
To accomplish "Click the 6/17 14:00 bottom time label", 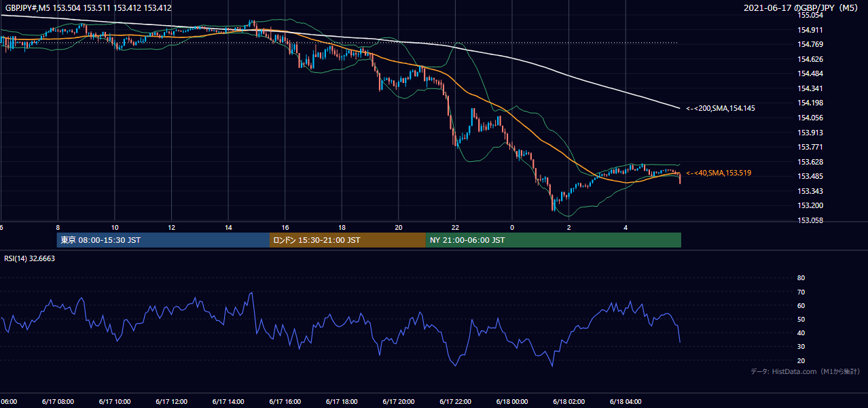I will 227,401.
